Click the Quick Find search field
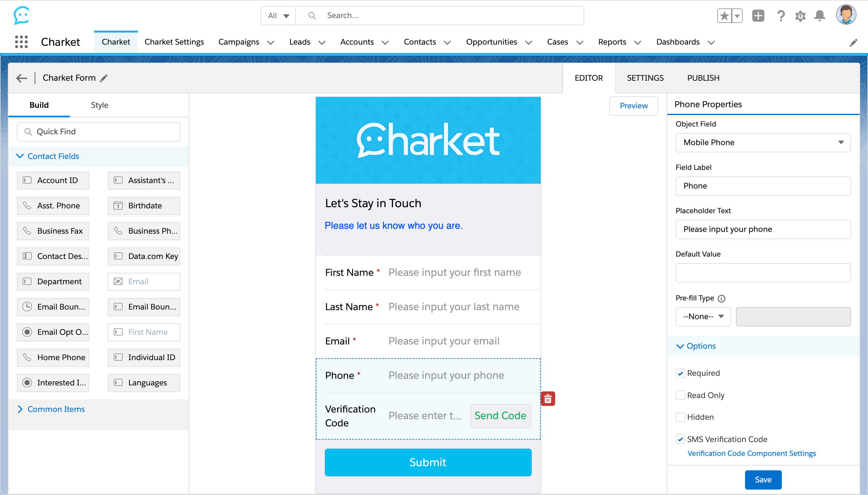Screen dimensions: 868x495 98,132
